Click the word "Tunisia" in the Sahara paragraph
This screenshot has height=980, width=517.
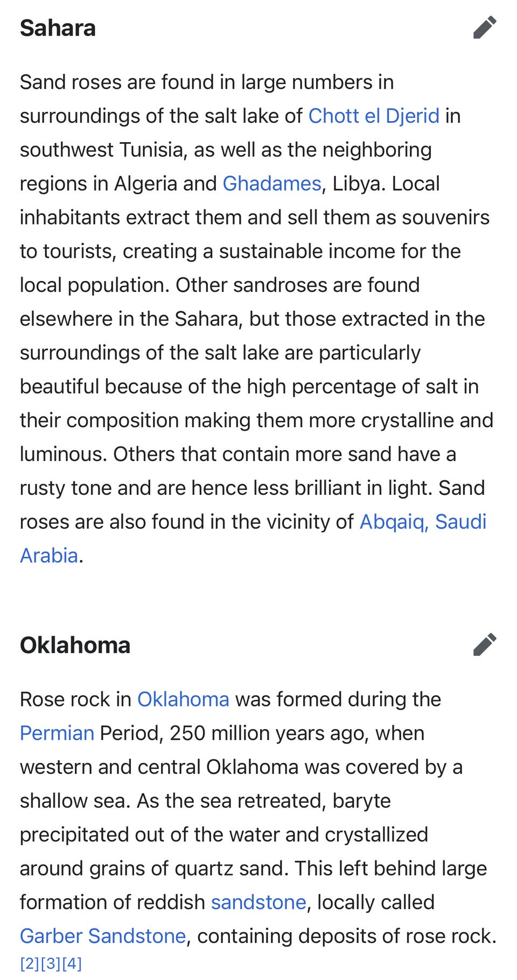pyautogui.click(x=152, y=150)
